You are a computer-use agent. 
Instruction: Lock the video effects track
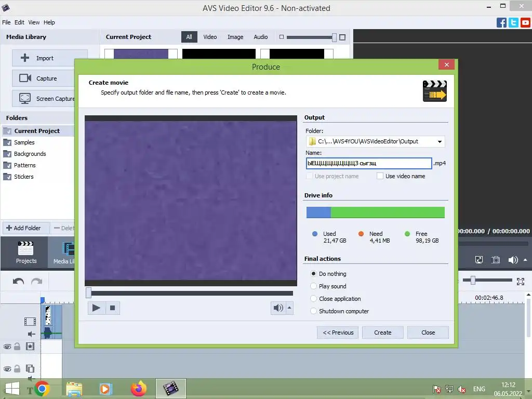click(17, 347)
